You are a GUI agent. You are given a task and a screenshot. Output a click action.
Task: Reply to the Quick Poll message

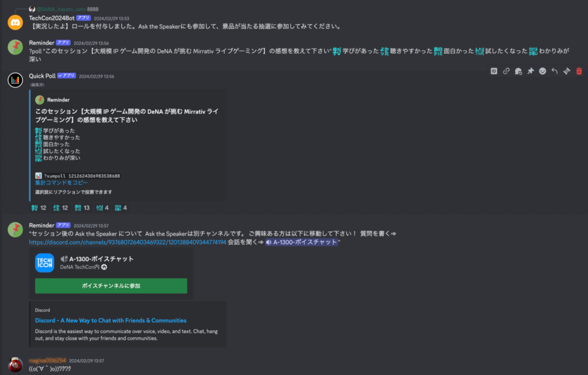(x=555, y=71)
